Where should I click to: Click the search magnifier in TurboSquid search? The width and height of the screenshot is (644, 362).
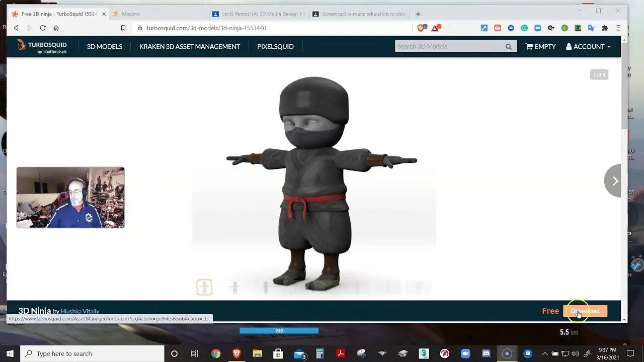coord(509,47)
